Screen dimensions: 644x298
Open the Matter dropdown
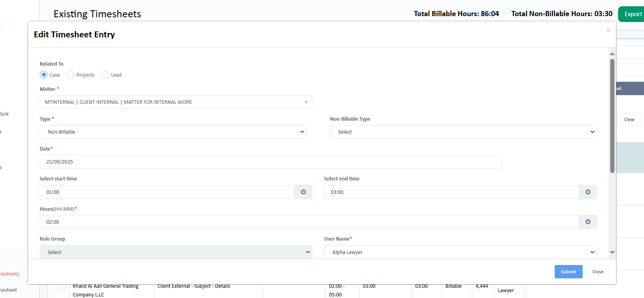point(176,102)
